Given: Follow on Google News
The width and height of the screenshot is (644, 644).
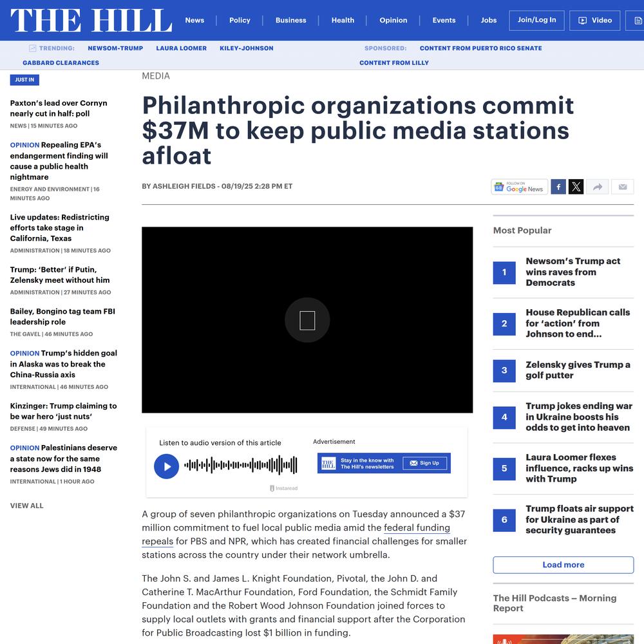Looking at the screenshot, I should click(x=520, y=187).
